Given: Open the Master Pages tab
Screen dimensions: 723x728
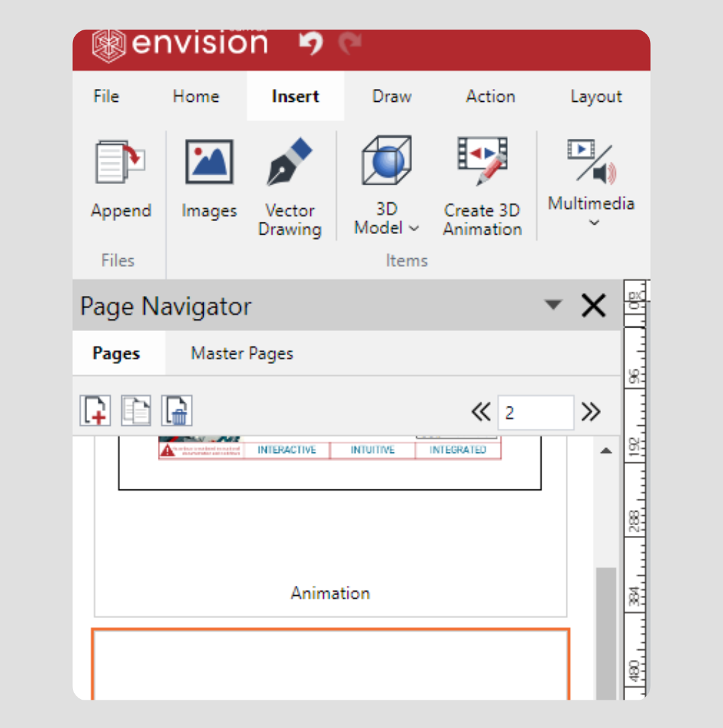Looking at the screenshot, I should click(x=242, y=353).
